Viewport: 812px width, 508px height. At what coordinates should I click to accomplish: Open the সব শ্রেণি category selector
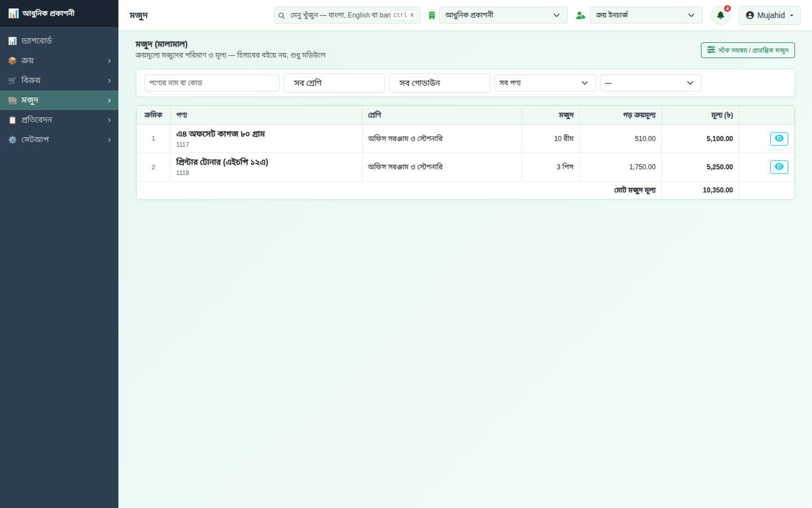(334, 83)
